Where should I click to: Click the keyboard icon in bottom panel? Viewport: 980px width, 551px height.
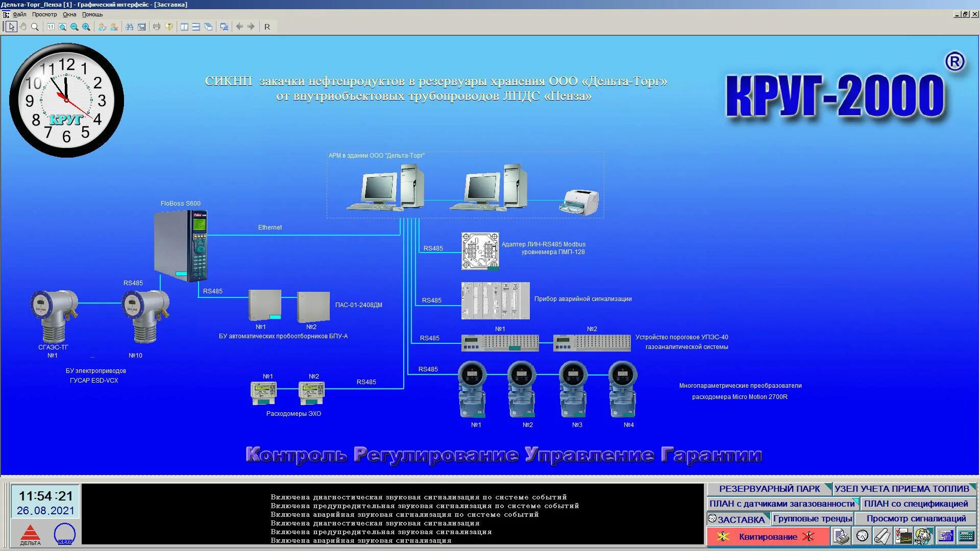[966, 536]
